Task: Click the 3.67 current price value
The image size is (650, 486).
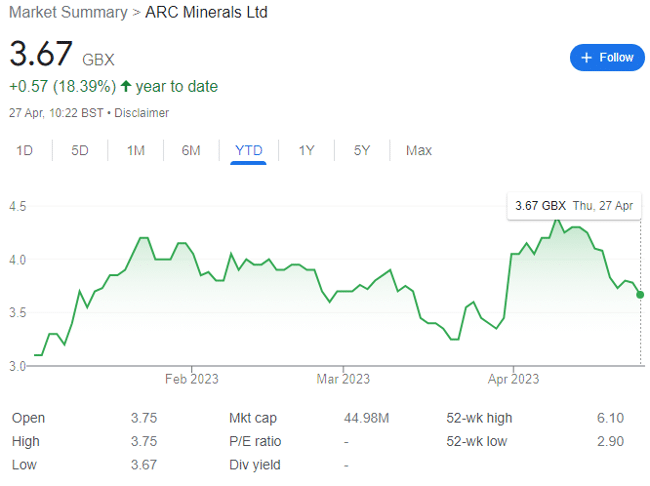Action: [x=41, y=53]
